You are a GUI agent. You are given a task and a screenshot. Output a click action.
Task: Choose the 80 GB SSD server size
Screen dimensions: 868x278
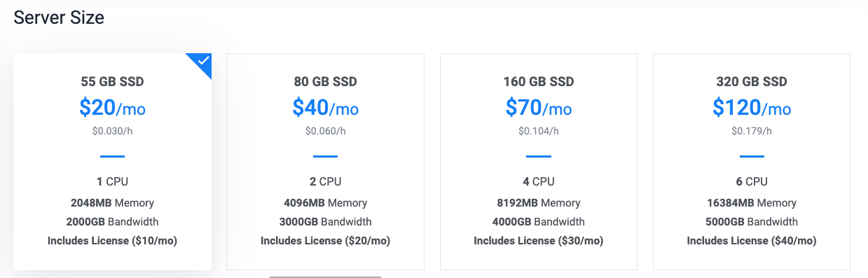click(x=326, y=162)
